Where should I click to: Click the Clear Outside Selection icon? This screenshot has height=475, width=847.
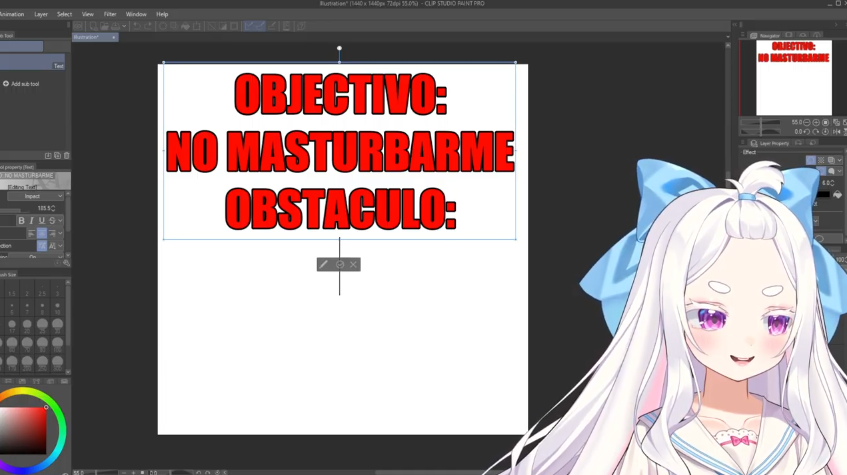click(x=173, y=26)
